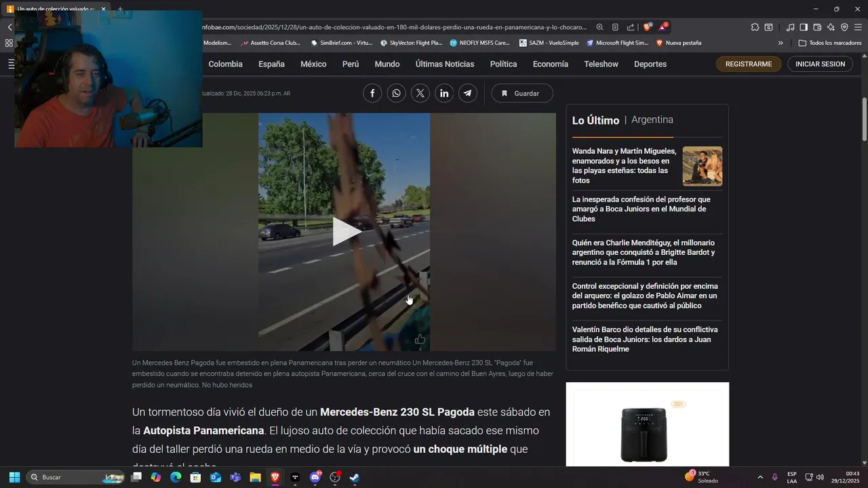
Task: Open the Teleshow section
Action: 601,64
